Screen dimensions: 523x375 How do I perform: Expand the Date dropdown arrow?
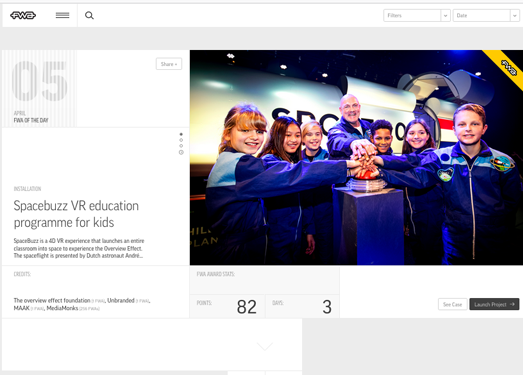click(515, 16)
